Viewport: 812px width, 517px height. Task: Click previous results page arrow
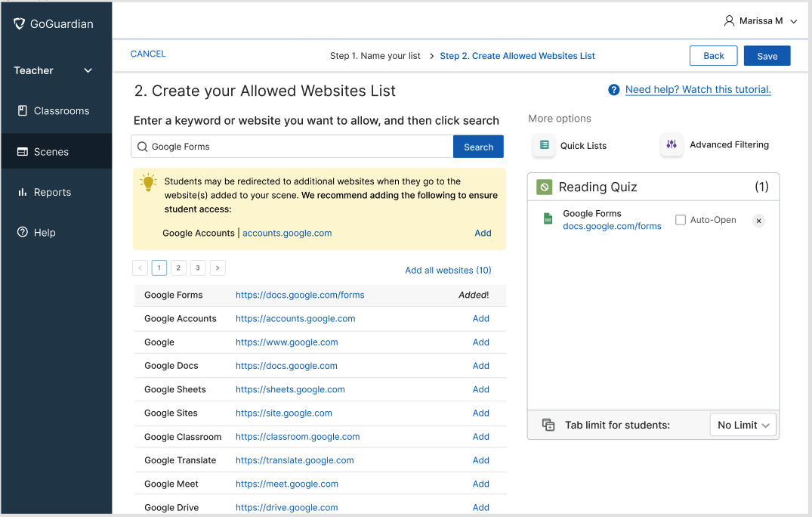tap(140, 268)
